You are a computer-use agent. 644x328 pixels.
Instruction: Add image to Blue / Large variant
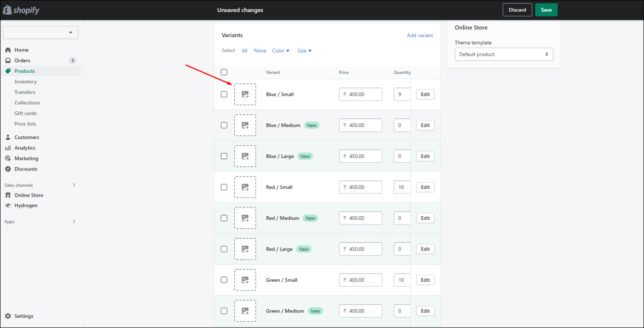coord(245,156)
